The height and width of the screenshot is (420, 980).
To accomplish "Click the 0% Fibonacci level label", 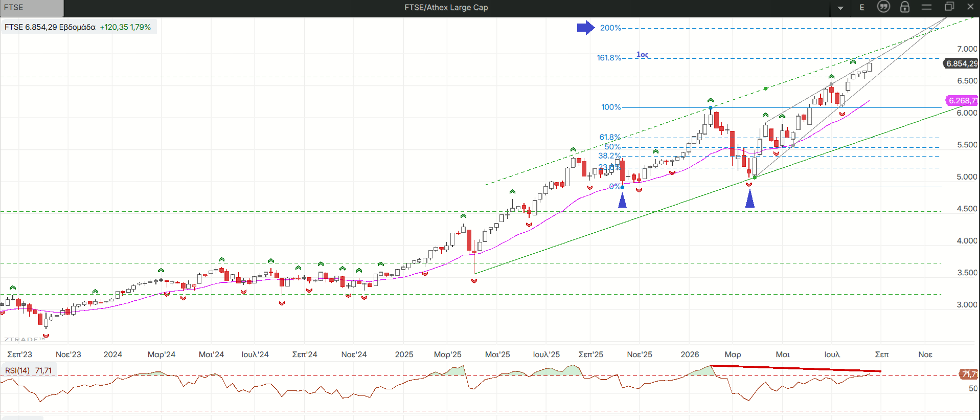I will [x=614, y=187].
